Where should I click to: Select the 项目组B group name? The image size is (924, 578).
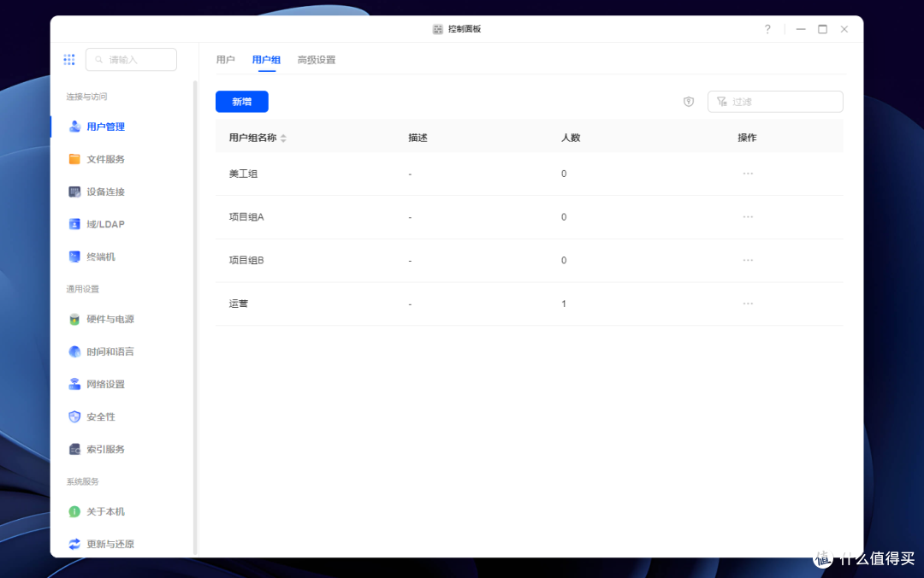coord(246,261)
